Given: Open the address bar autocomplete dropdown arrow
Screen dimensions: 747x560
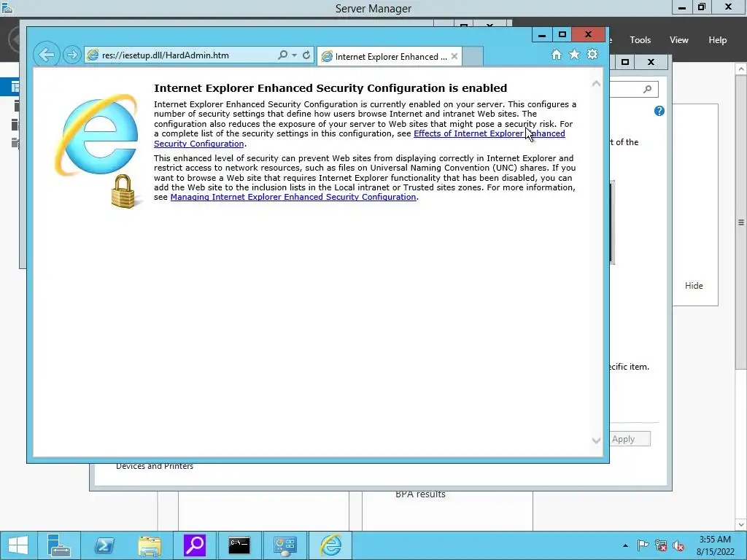Looking at the screenshot, I should [x=295, y=55].
